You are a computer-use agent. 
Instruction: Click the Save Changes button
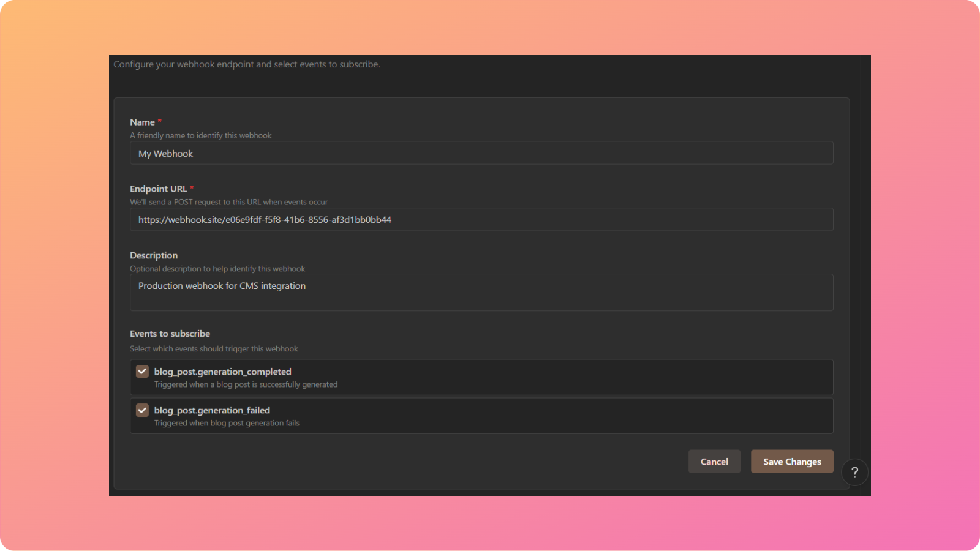click(x=792, y=461)
